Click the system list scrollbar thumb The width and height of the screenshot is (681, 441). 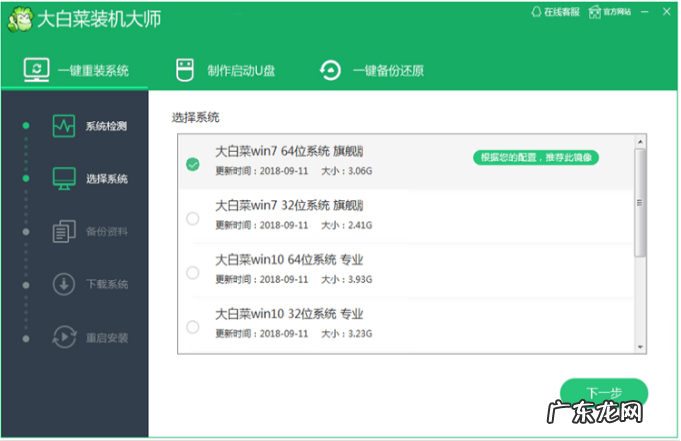pos(640,203)
